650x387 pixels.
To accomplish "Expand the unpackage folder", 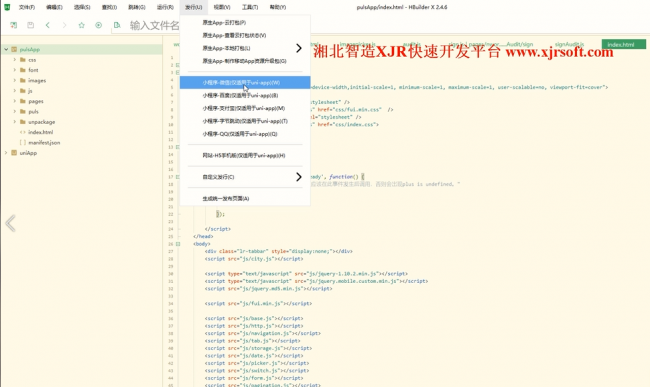I will [x=15, y=122].
